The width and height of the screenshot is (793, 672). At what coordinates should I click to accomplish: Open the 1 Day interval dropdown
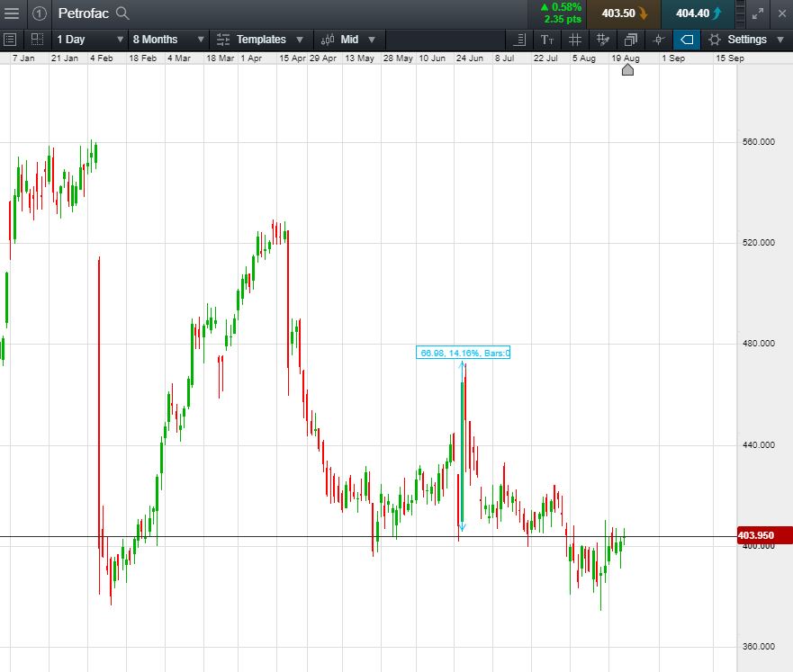pos(89,40)
